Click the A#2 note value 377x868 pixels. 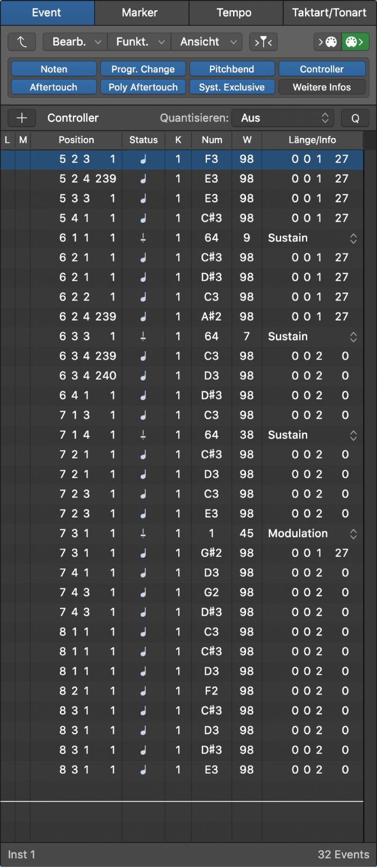[x=212, y=317]
